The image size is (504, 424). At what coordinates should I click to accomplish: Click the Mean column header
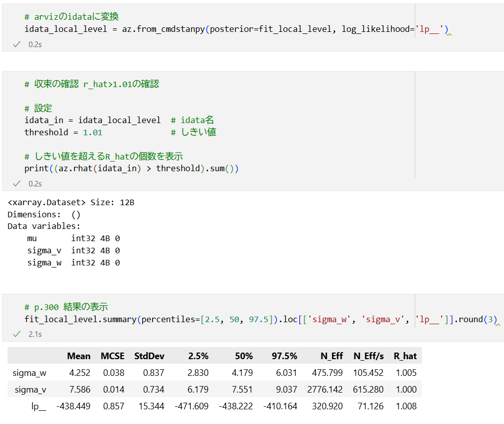click(79, 356)
